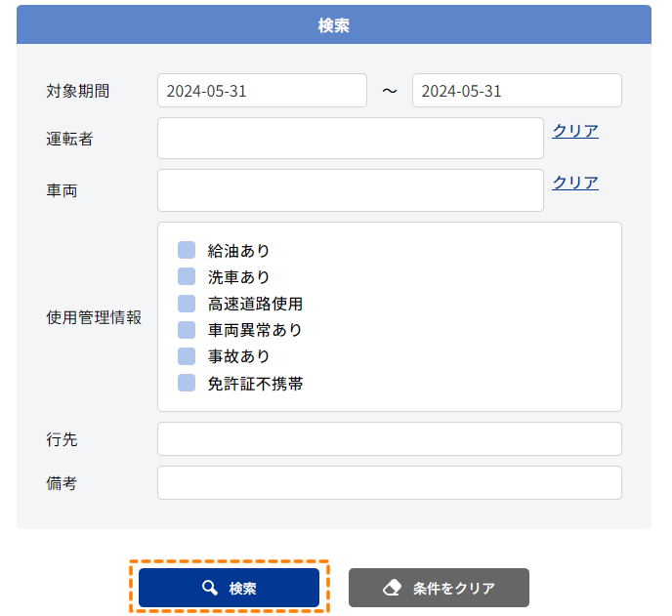Viewport: 672px width, 616px height.
Task: Click the 行先 input field
Action: click(x=389, y=439)
